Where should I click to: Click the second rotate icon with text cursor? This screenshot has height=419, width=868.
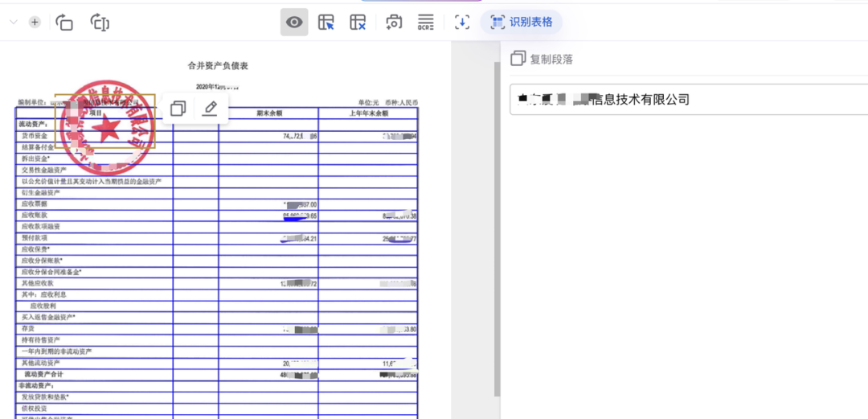tap(100, 23)
